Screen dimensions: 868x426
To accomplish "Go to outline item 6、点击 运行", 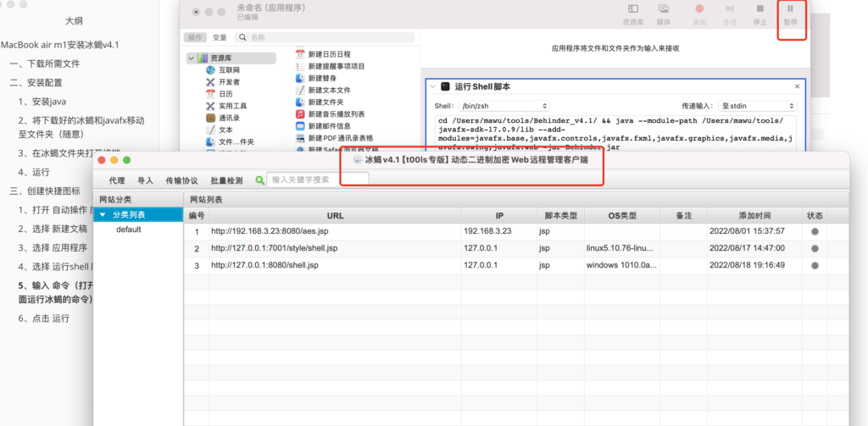I will tap(44, 318).
